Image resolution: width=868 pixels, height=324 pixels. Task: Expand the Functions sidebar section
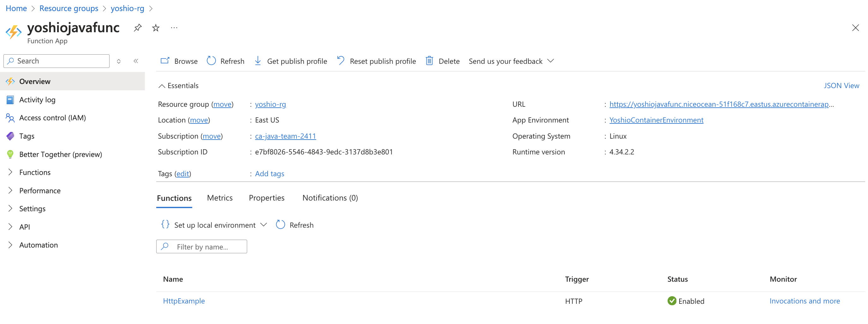10,172
